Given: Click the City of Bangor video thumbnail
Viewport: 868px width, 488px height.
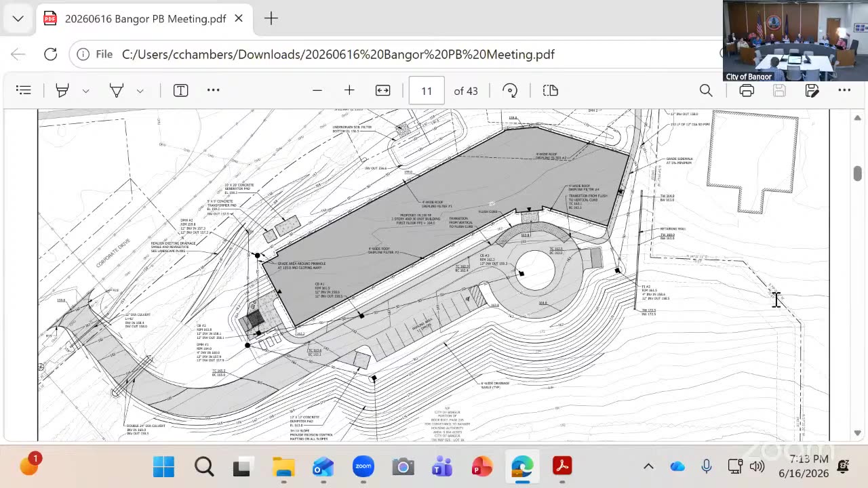Looking at the screenshot, I should (x=795, y=41).
